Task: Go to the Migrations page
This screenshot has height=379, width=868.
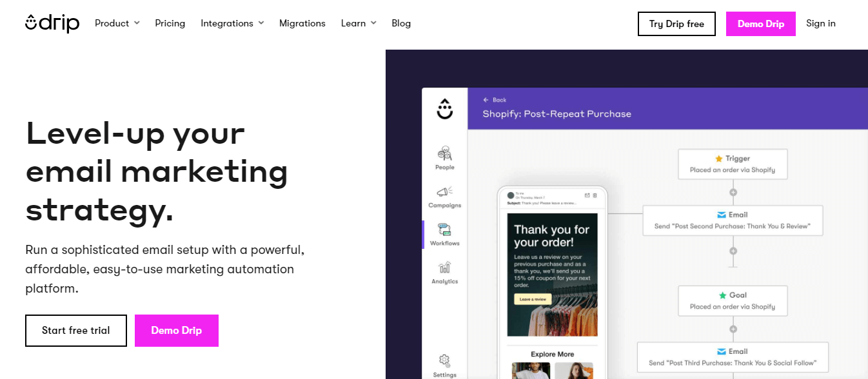Action: click(302, 23)
